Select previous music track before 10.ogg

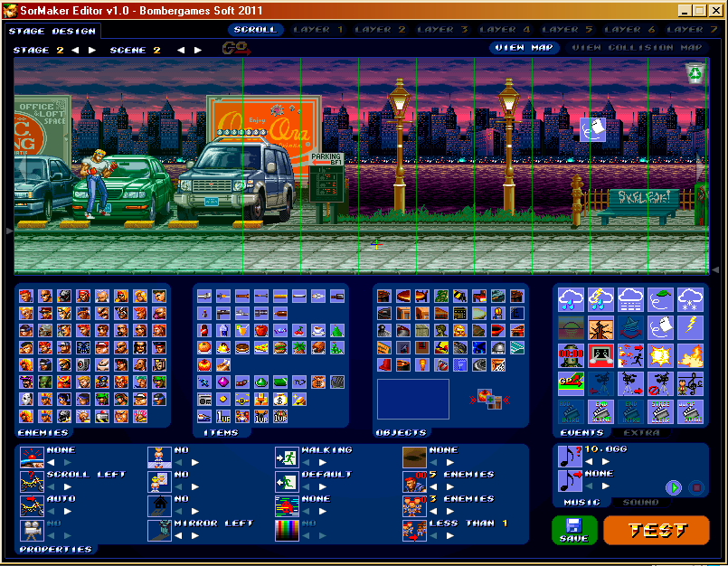coord(589,461)
